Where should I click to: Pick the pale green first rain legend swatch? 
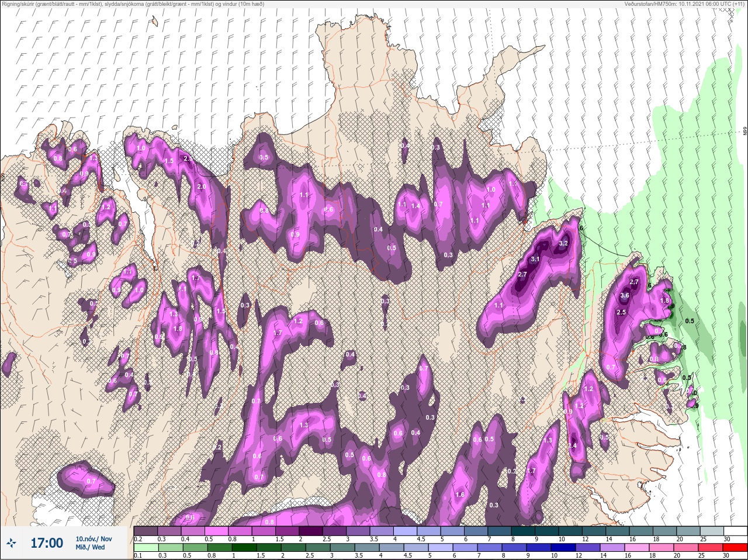point(146,548)
